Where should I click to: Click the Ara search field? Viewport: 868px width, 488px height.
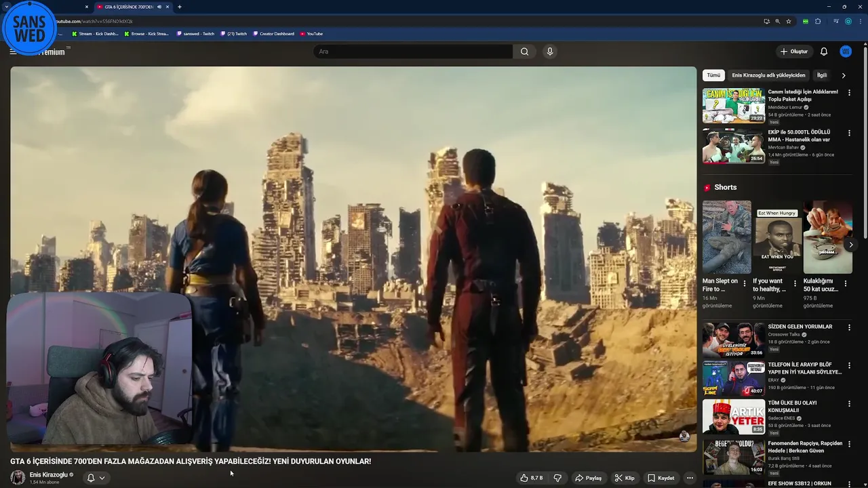click(x=412, y=52)
